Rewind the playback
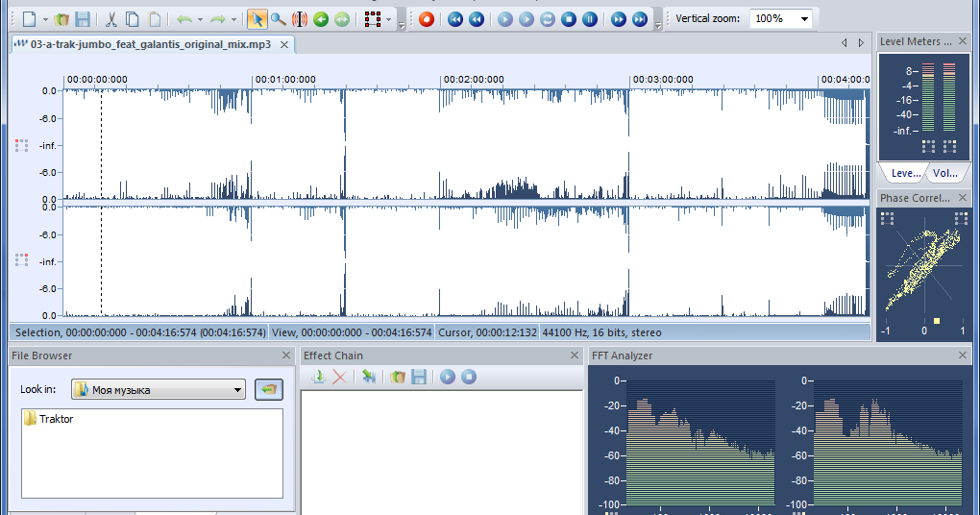The width and height of the screenshot is (980, 515). point(477,19)
